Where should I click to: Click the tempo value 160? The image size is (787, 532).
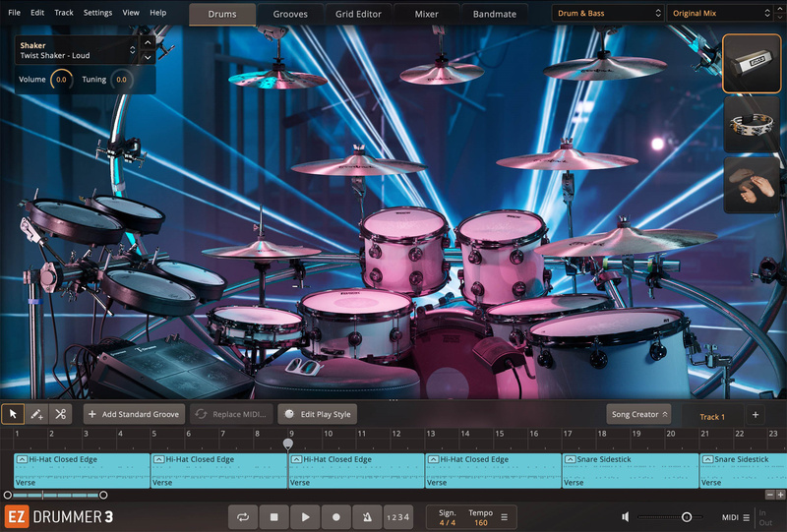481,523
